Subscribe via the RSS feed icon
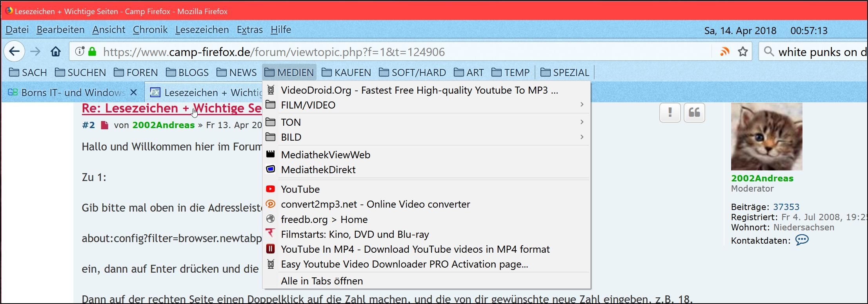This screenshot has width=868, height=304. [724, 51]
